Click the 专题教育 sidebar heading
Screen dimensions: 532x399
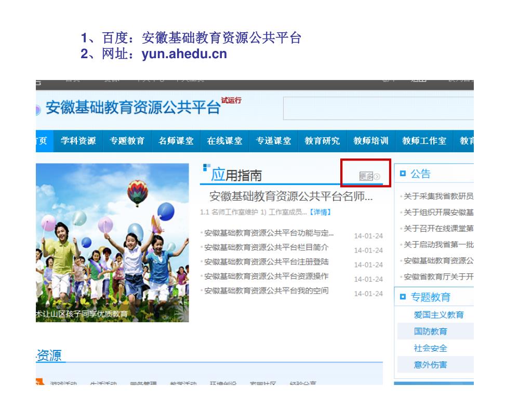click(x=431, y=297)
